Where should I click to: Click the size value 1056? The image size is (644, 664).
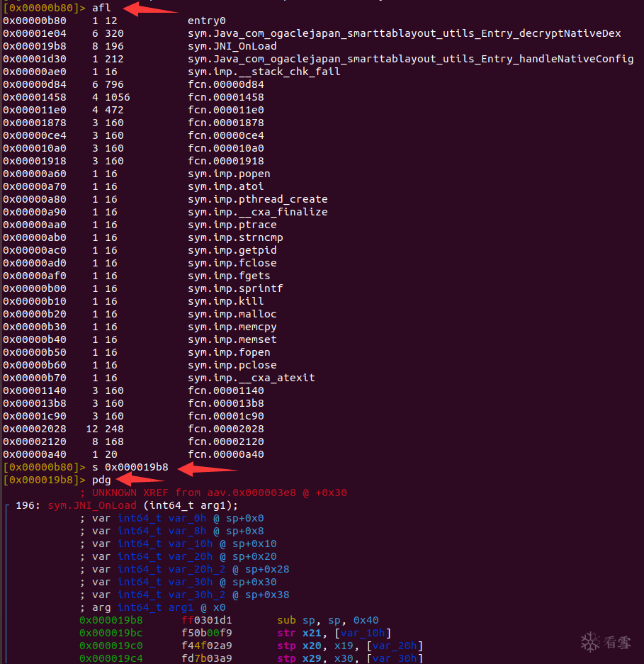coord(118,97)
